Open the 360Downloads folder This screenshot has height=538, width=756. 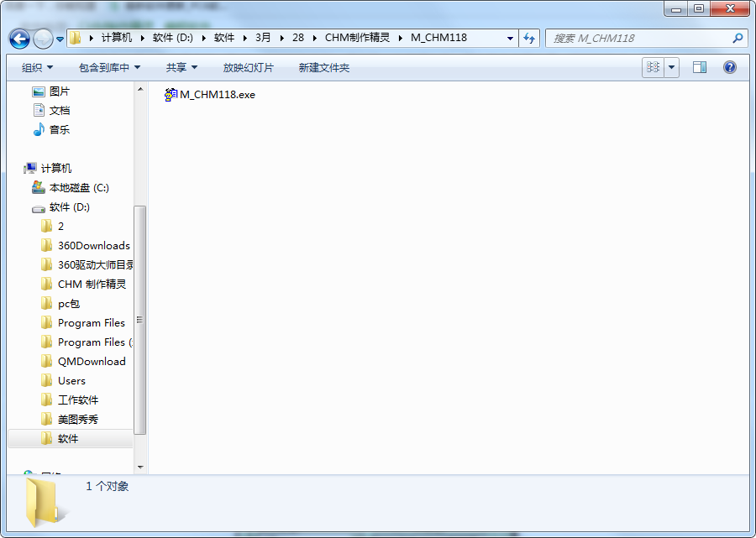pyautogui.click(x=94, y=246)
